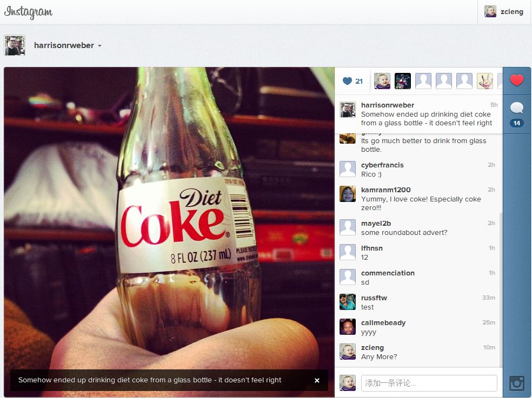Screen dimensions: 532x398
Task: Open cyberfrancis commenter profile
Action: click(x=382, y=165)
